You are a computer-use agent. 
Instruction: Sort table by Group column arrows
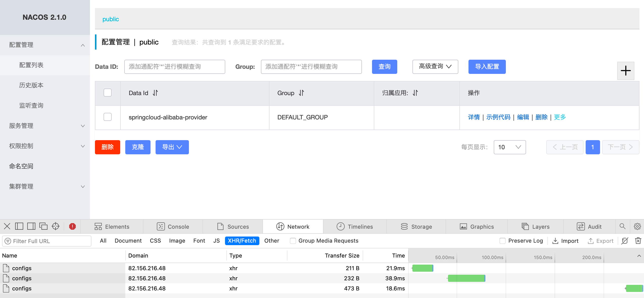[301, 93]
